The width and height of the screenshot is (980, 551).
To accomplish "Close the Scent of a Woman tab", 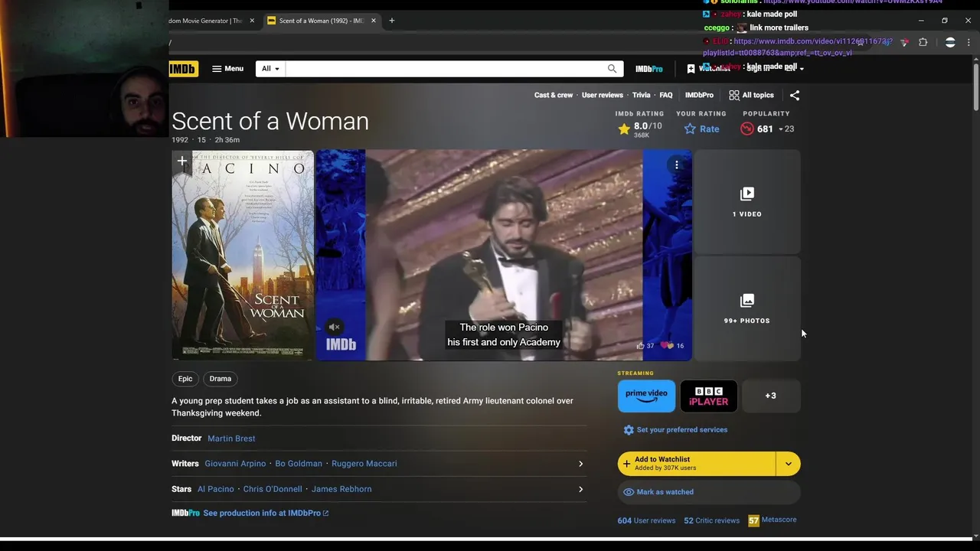I will pos(374,21).
